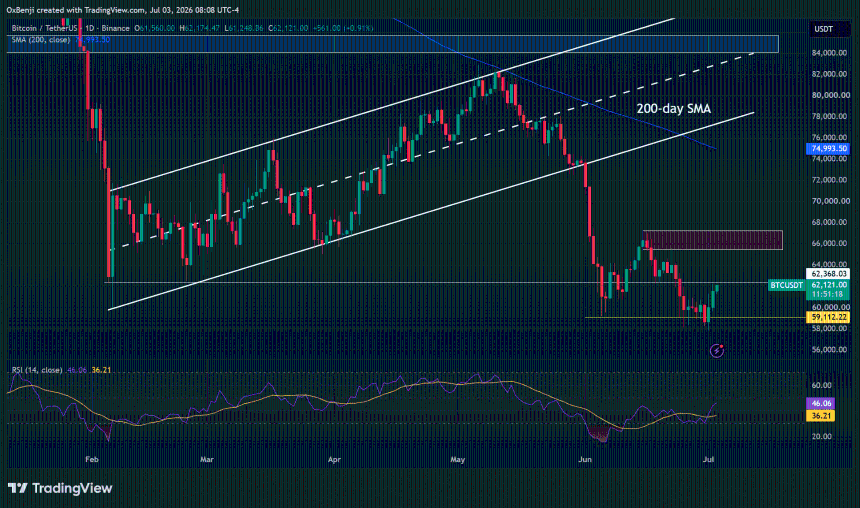Click the purple lightning event icon
Image resolution: width=860 pixels, height=508 pixels.
(717, 350)
